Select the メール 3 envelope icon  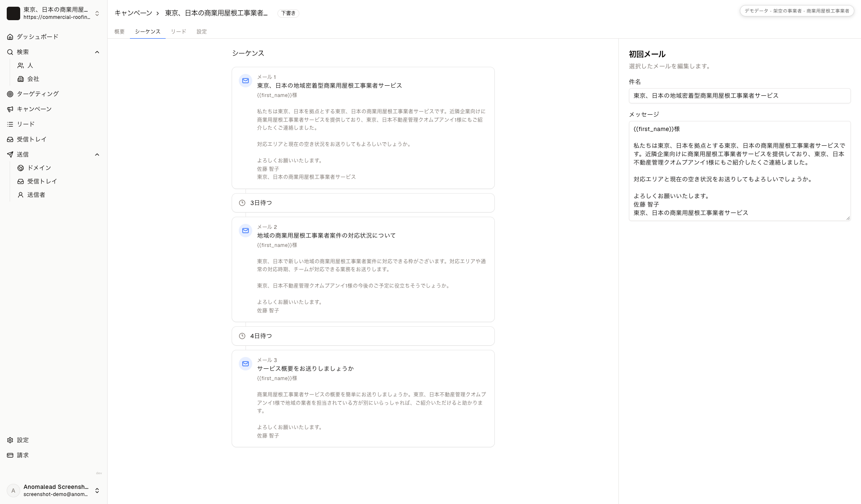pyautogui.click(x=246, y=364)
